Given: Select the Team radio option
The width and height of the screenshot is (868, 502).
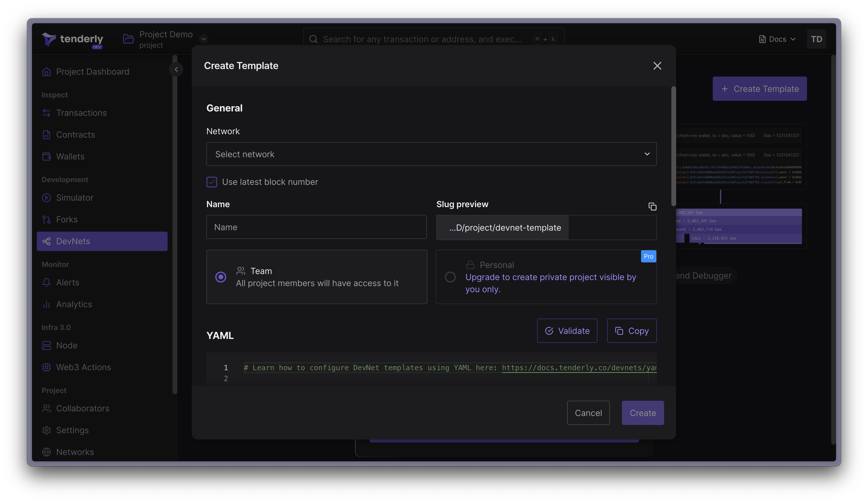Looking at the screenshot, I should (x=221, y=277).
